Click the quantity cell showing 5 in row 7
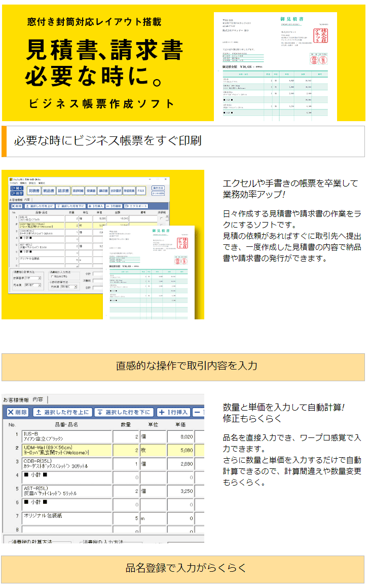Screen dimensions: 370x588 tap(126, 518)
